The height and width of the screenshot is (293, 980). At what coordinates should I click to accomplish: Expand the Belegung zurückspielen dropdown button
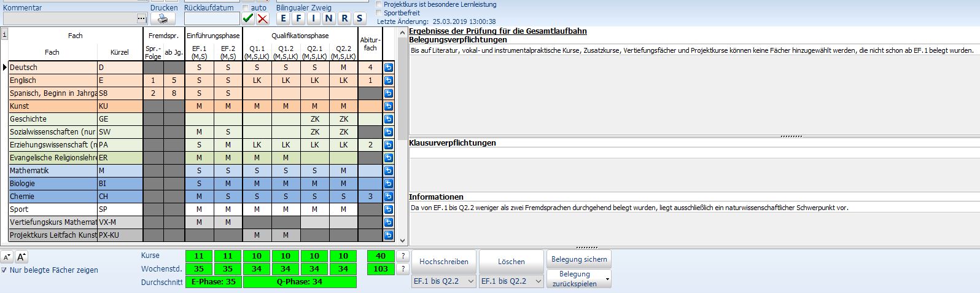pos(607,279)
